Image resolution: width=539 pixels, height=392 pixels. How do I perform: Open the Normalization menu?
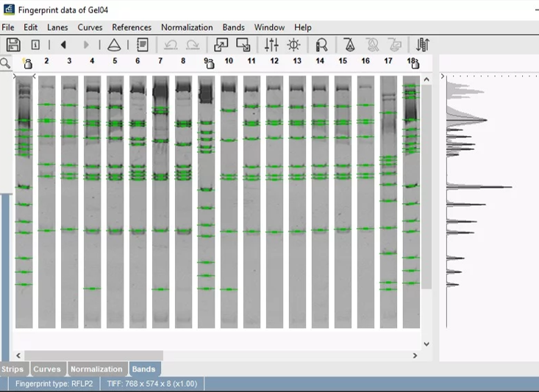coord(187,27)
